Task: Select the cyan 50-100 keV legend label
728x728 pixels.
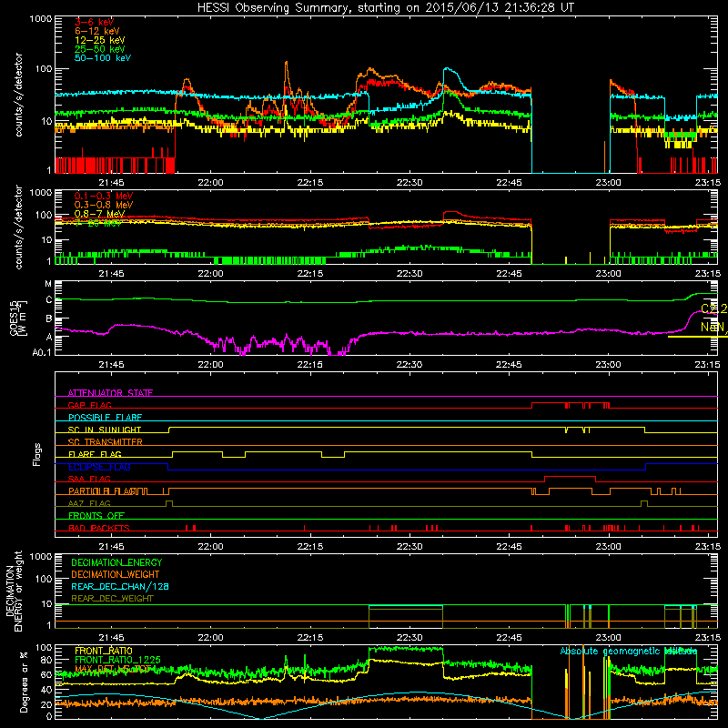Action: point(103,58)
